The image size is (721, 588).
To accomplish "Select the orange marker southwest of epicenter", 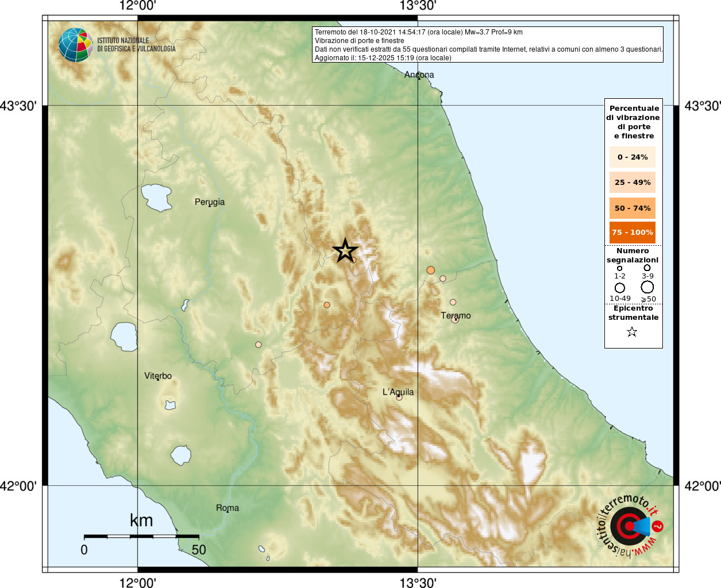I will [x=327, y=305].
